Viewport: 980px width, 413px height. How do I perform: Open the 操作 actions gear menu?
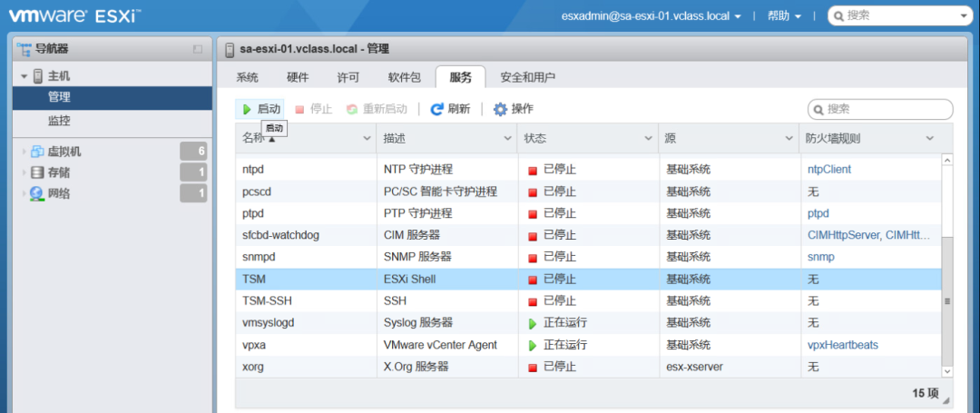513,109
